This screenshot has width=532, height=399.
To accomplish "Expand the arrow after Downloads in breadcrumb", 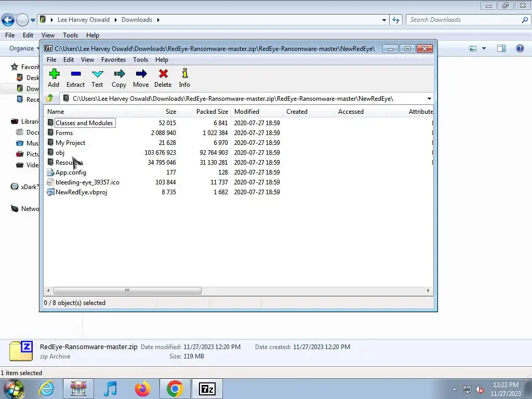I will click(x=158, y=20).
